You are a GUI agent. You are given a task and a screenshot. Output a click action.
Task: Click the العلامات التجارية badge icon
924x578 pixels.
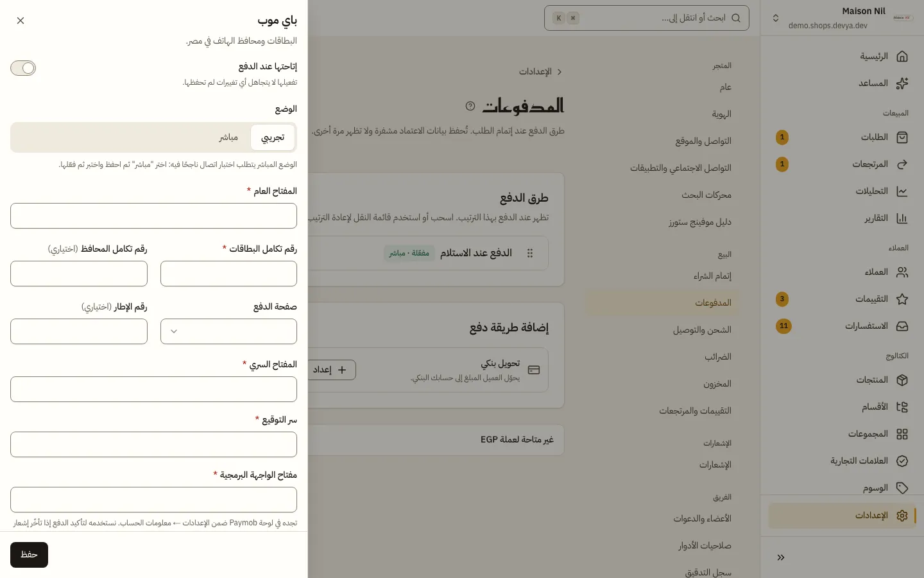click(902, 461)
